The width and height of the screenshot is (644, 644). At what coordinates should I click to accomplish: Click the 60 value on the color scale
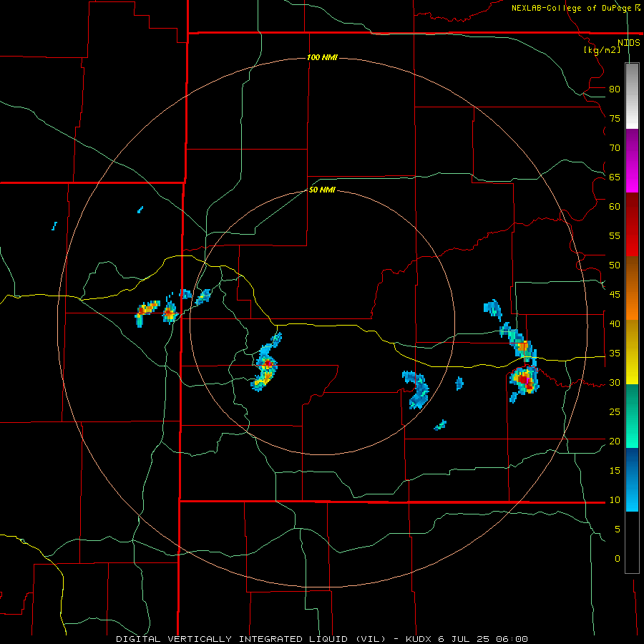click(615, 207)
